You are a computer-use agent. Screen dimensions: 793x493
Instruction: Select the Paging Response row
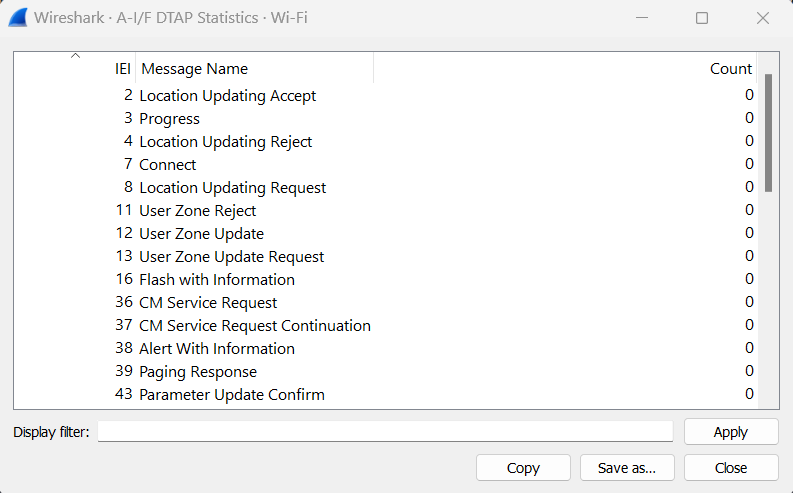tap(198, 372)
